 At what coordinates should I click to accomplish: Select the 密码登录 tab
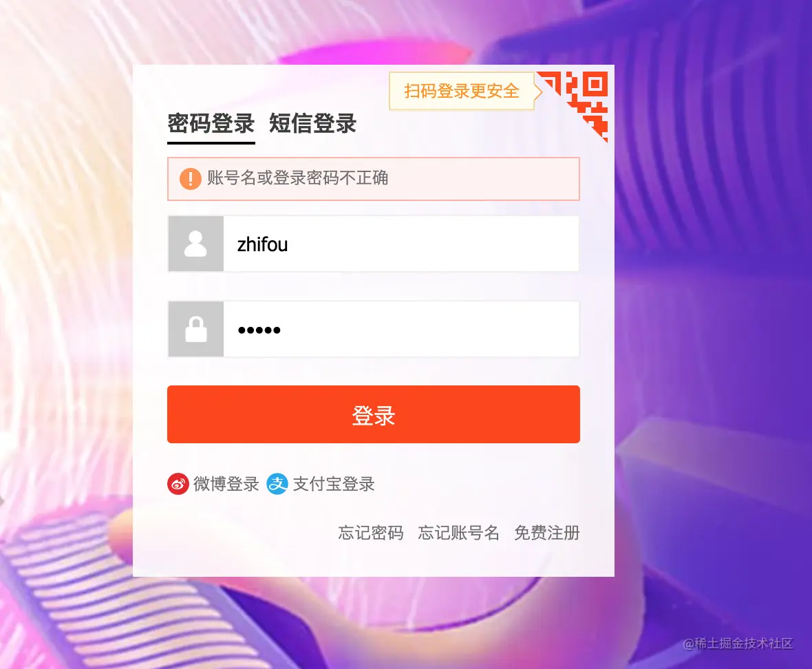(x=211, y=125)
